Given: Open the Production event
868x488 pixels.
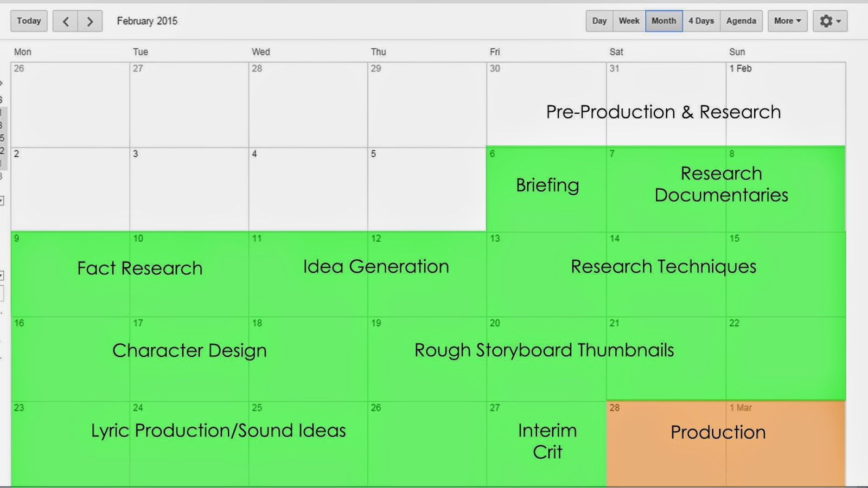Looking at the screenshot, I should click(x=717, y=433).
